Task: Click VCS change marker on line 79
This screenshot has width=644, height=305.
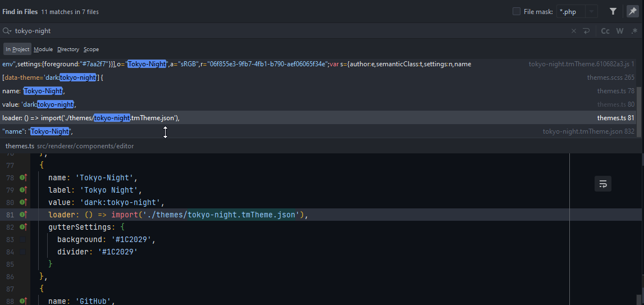Action: (x=23, y=190)
